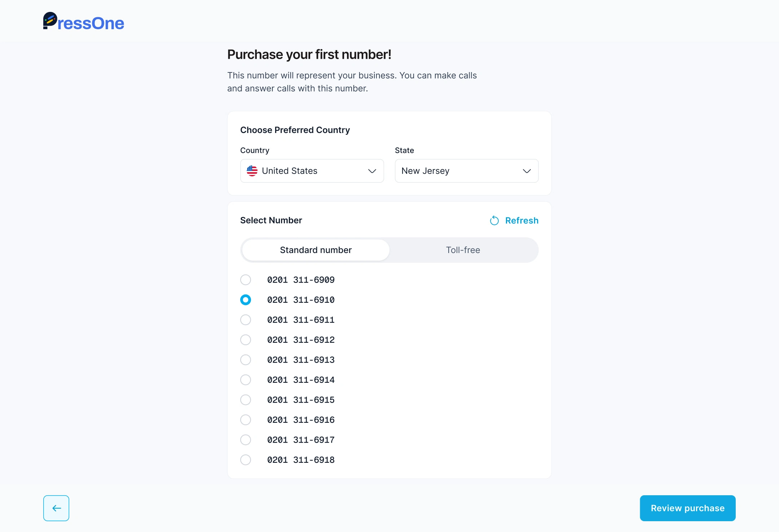This screenshot has height=532, width=779.
Task: Click the PressOne logo
Action: (x=84, y=22)
